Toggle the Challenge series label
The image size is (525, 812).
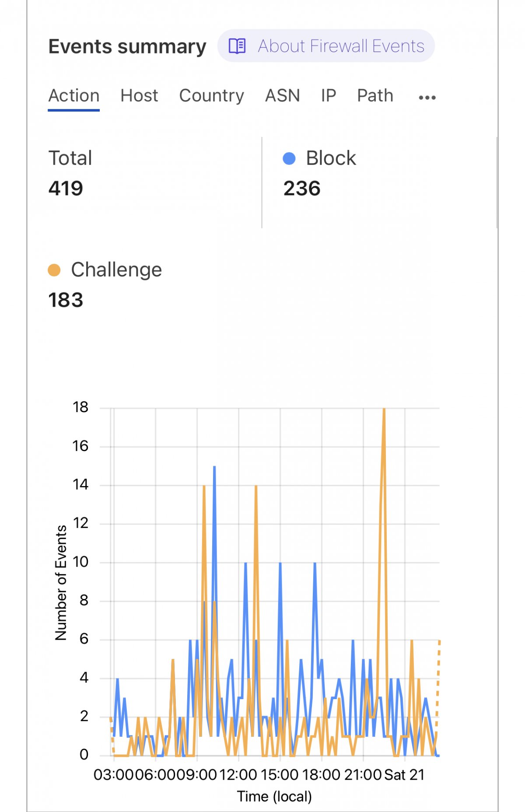tap(116, 270)
